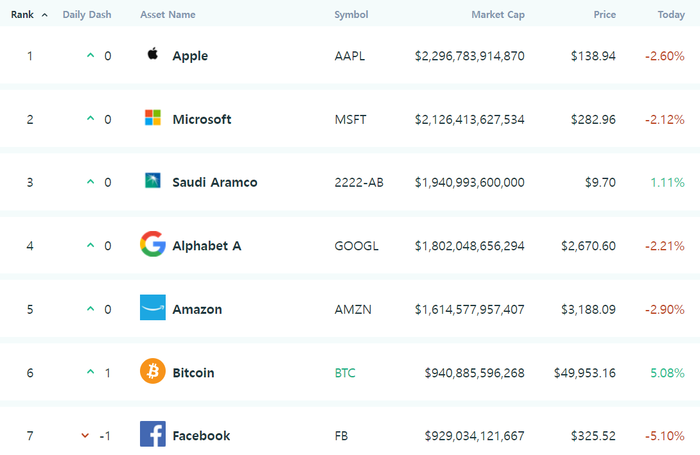This screenshot has width=700, height=455.
Task: Click the Microsoft four-square logo
Action: click(153, 117)
